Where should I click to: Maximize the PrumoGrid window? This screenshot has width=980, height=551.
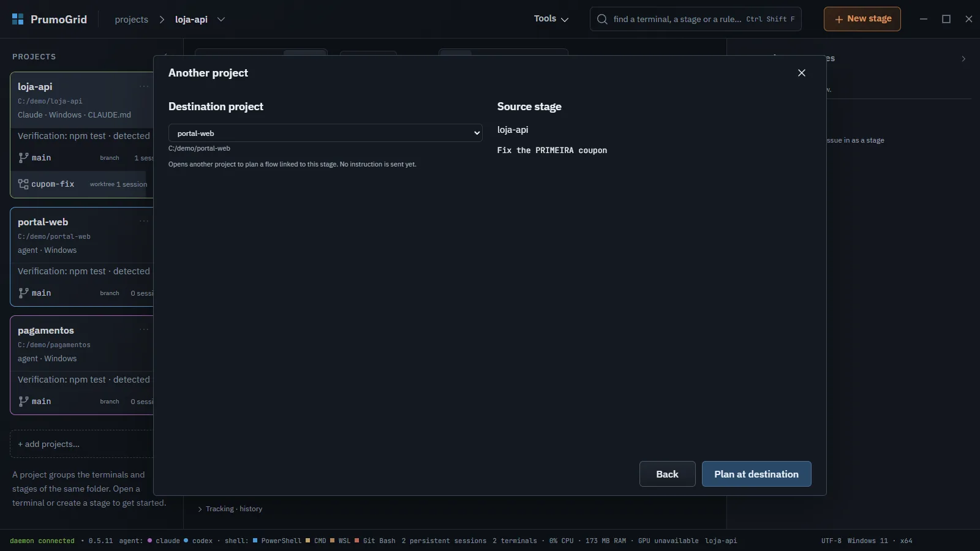click(946, 19)
